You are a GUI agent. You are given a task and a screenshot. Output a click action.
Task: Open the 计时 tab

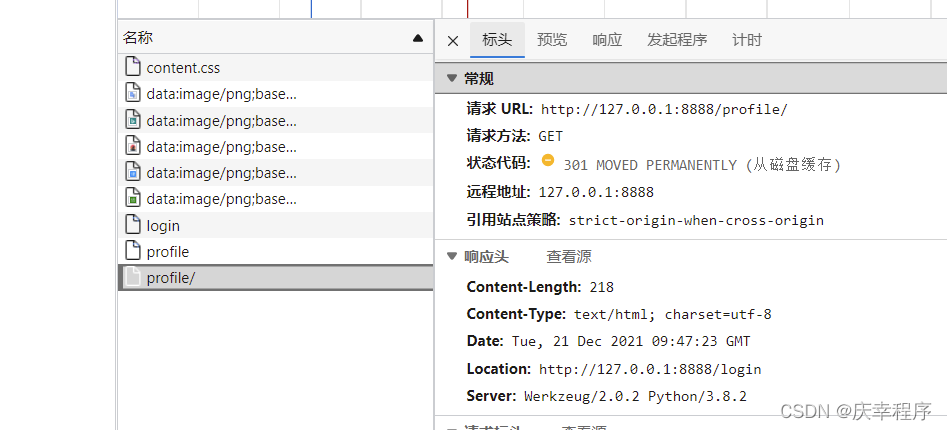coord(747,40)
